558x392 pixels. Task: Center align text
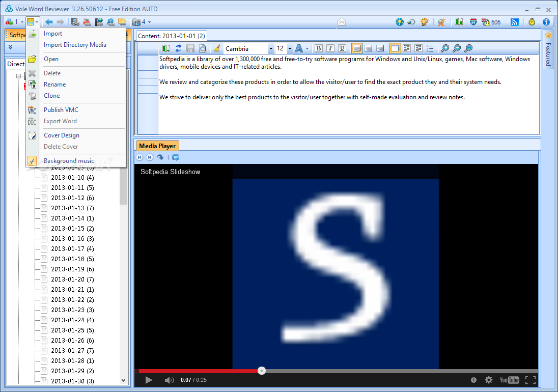pos(369,48)
